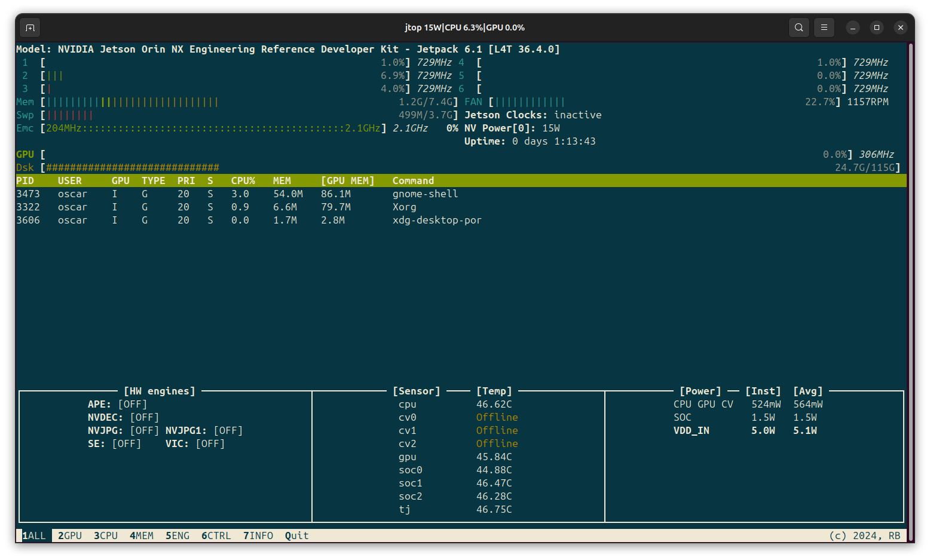Open the 7INFO tab

pos(258,535)
